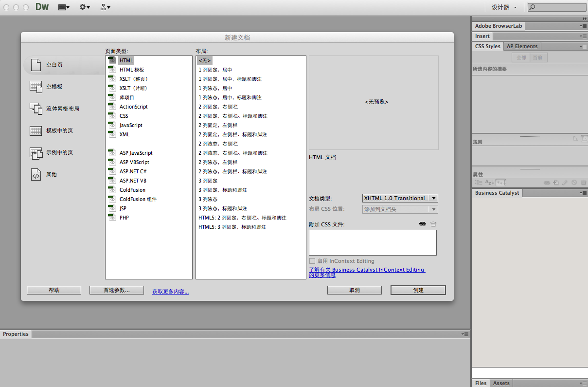Open the 设计器 workspace switcher dropdown

click(x=504, y=7)
